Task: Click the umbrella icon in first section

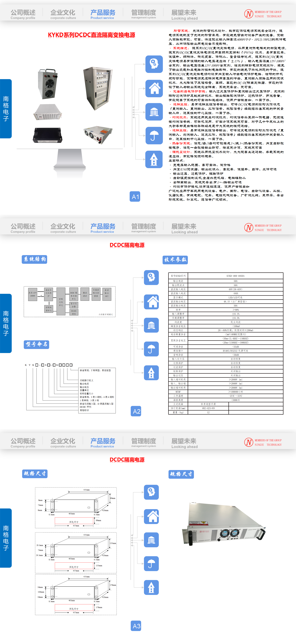Action: click(x=154, y=136)
